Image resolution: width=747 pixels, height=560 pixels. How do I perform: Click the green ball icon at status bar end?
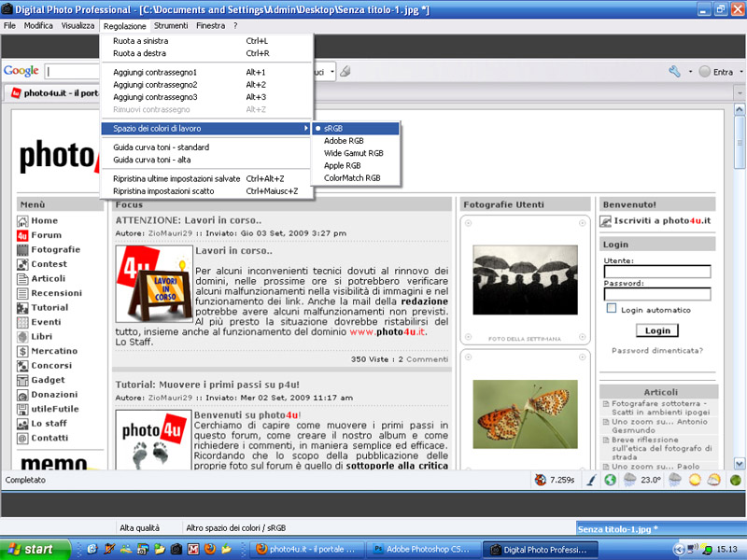[x=736, y=480]
